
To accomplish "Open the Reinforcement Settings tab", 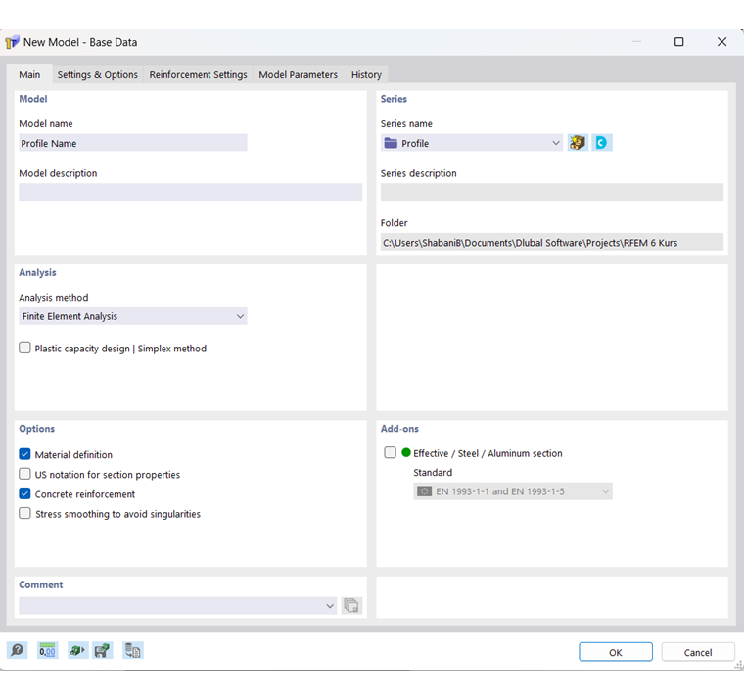I will pyautogui.click(x=198, y=74).
